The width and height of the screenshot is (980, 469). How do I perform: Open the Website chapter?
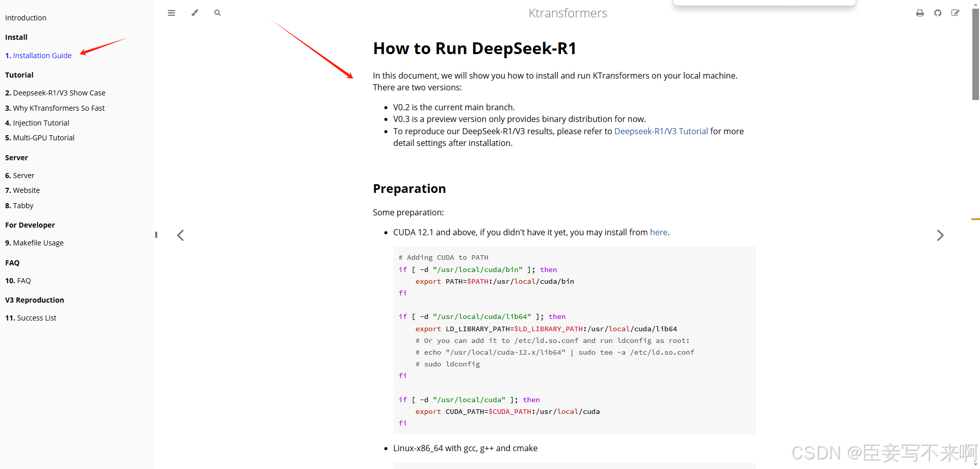click(22, 190)
